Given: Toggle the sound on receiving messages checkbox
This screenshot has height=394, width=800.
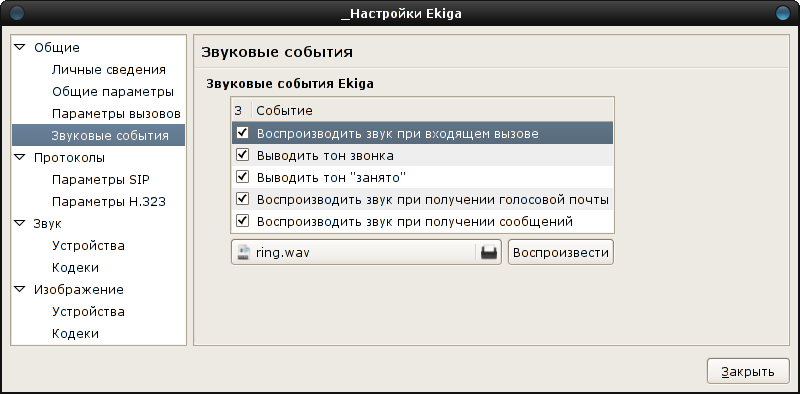Looking at the screenshot, I should [x=242, y=221].
